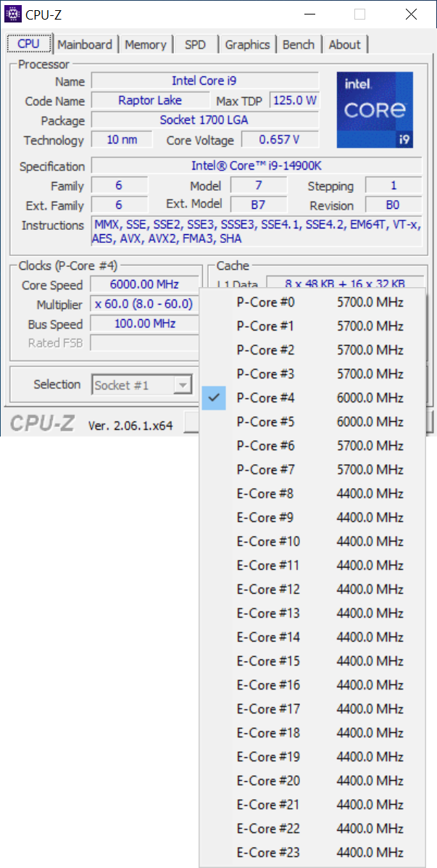Click the Bus Speed value 100.00 MHz
Screen dimensions: 437x868
point(144,323)
